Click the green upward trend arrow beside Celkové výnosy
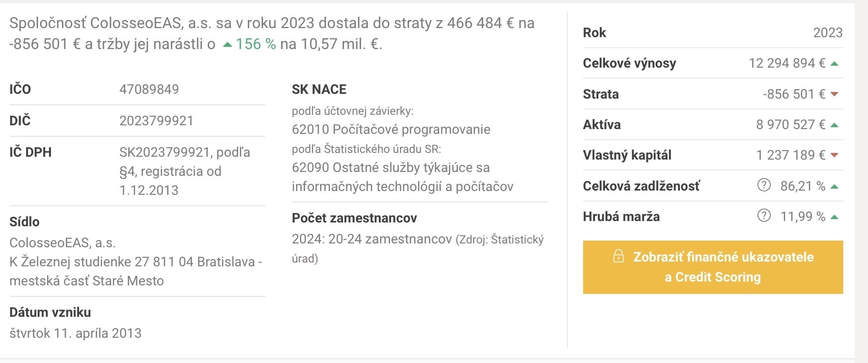The width and height of the screenshot is (868, 363). click(835, 62)
